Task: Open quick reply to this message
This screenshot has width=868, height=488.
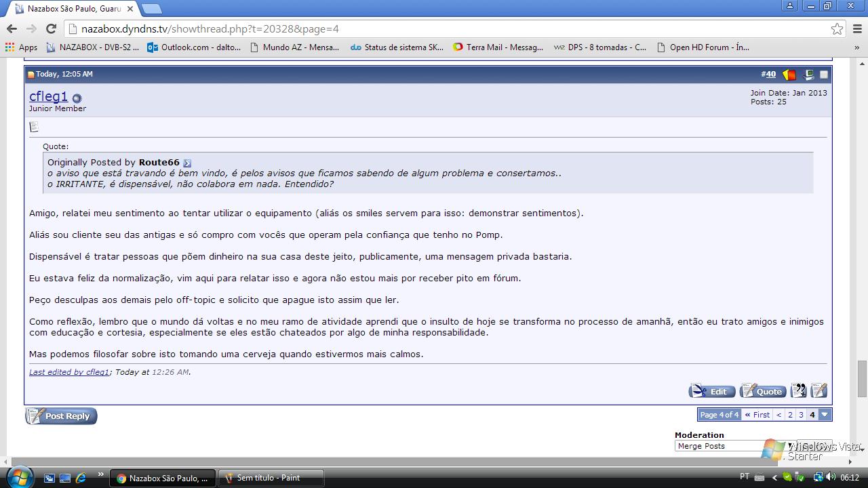Action: pos(819,390)
